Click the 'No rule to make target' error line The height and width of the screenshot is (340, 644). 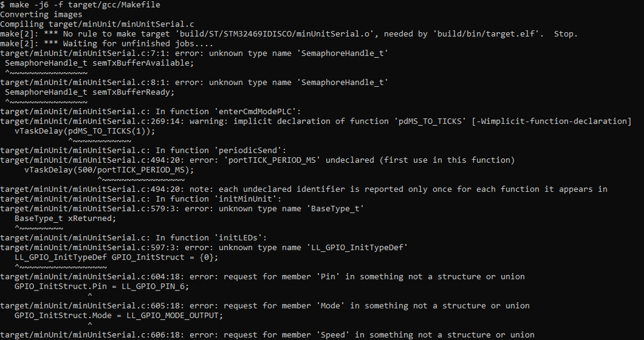pos(289,33)
